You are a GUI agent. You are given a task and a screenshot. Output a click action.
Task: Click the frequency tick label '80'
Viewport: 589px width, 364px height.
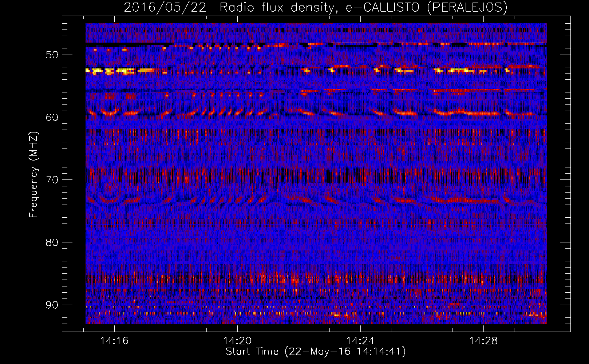[52, 242]
